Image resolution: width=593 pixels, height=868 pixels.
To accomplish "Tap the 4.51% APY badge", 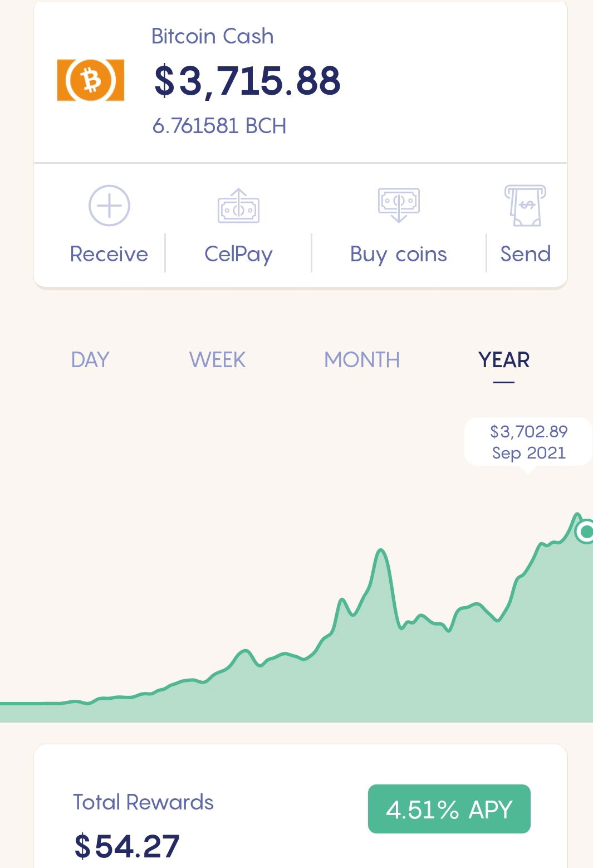I will click(x=449, y=809).
